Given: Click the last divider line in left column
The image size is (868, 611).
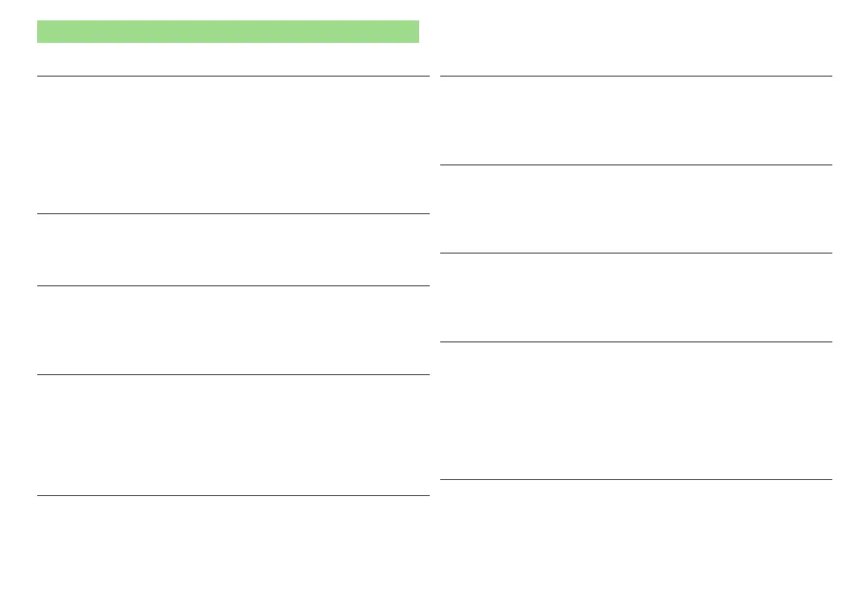Looking at the screenshot, I should coord(233,495).
